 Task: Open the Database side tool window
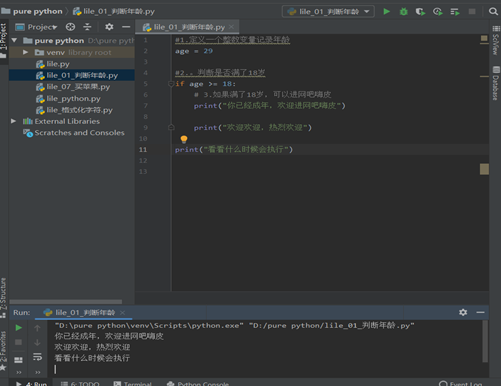click(496, 83)
